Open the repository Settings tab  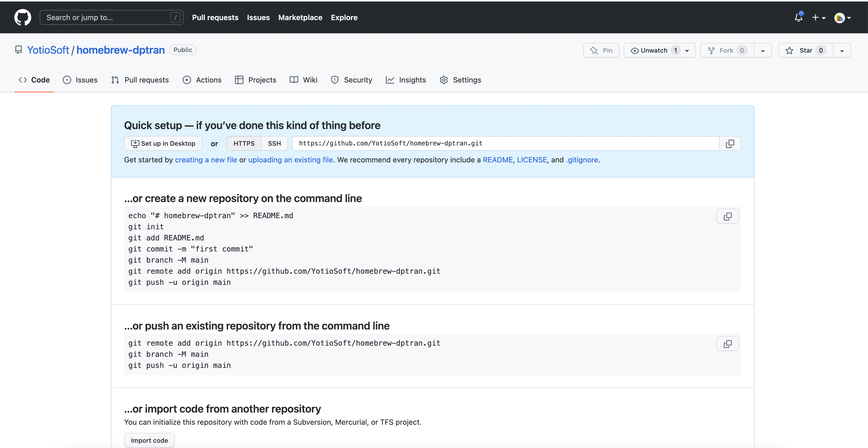[x=460, y=80]
